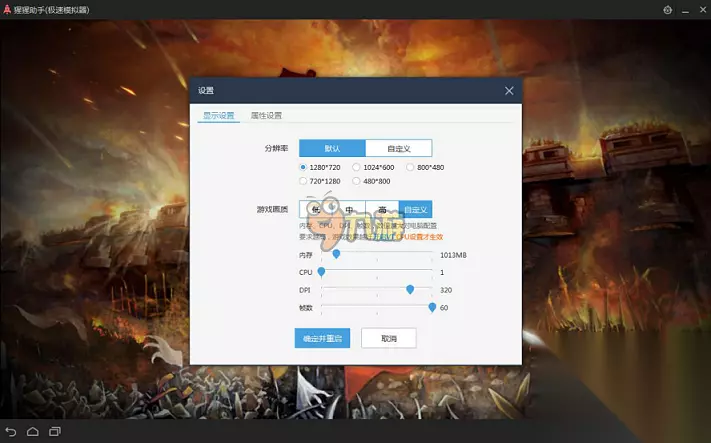Click the orange CPU设置才生效 warning text
Screen dimensions: 711x443
tap(419, 237)
